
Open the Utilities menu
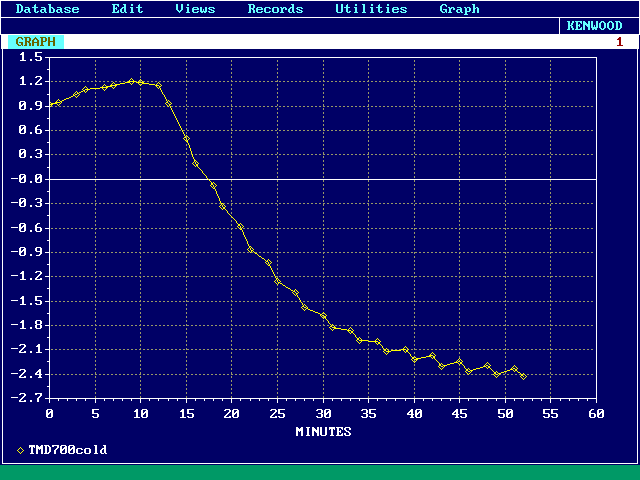371,9
